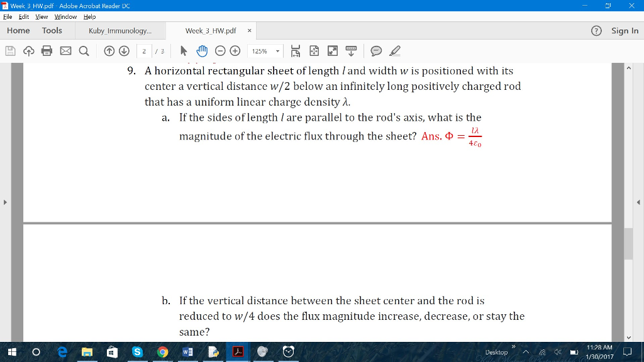This screenshot has width=644, height=362.
Task: Click the Fit one full page icon
Action: (x=314, y=51)
